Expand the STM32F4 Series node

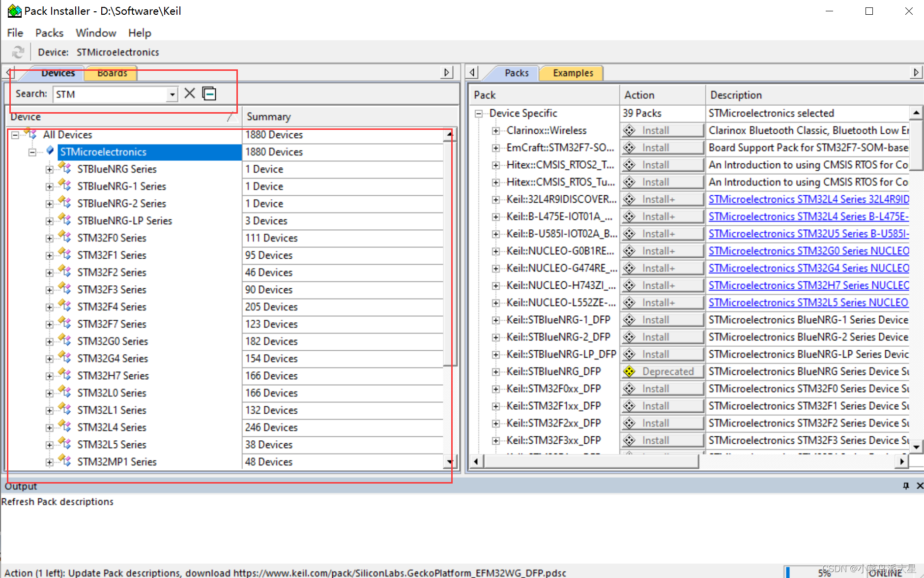point(49,307)
